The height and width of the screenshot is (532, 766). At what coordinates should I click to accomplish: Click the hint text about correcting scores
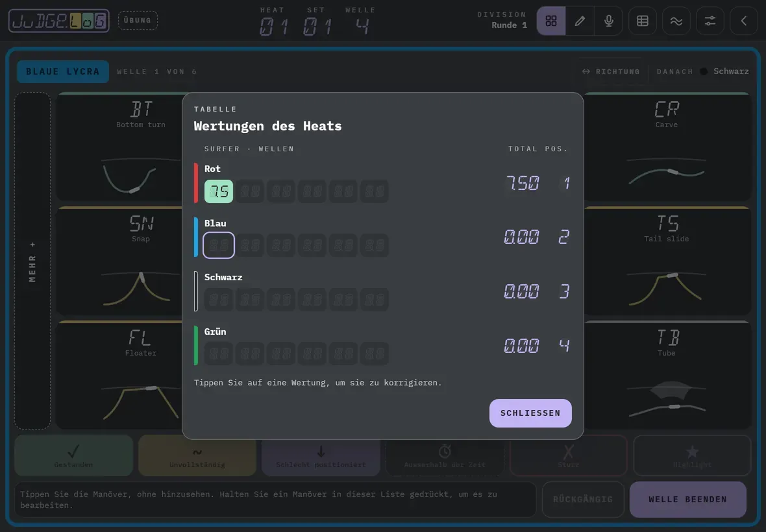pyautogui.click(x=317, y=383)
